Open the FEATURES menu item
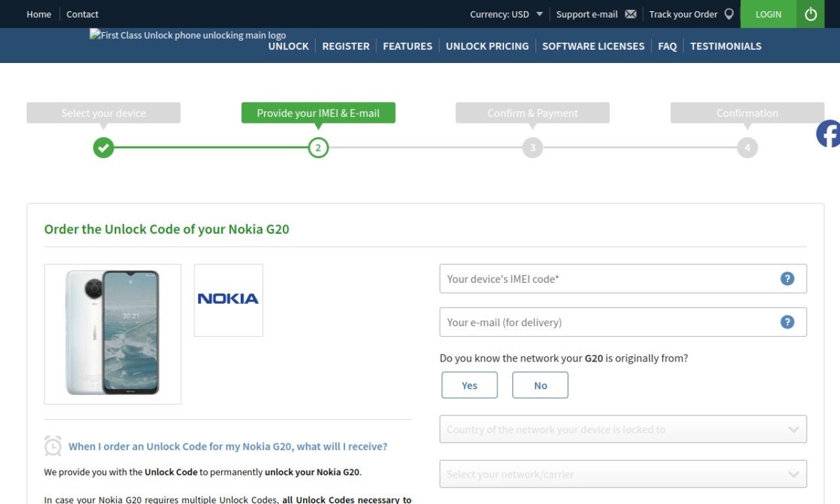840x504 pixels. (408, 46)
